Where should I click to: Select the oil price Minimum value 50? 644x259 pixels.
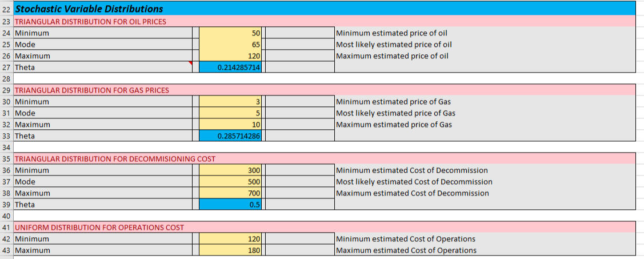coord(230,33)
